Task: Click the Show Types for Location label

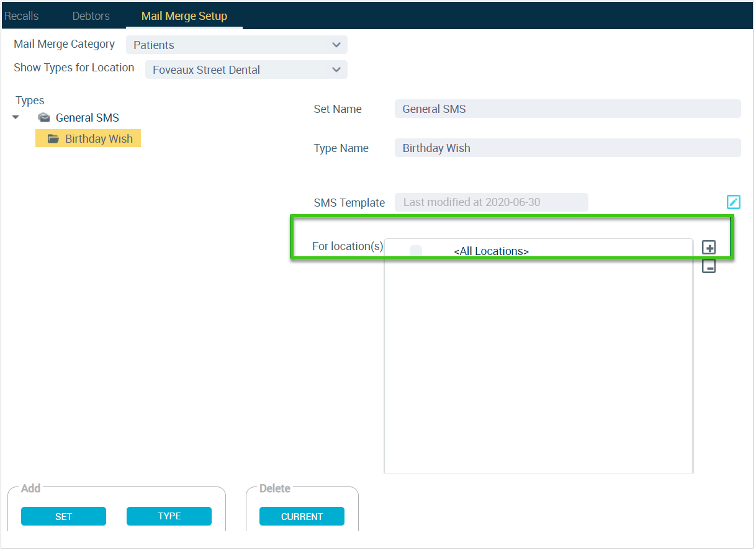Action: click(74, 68)
